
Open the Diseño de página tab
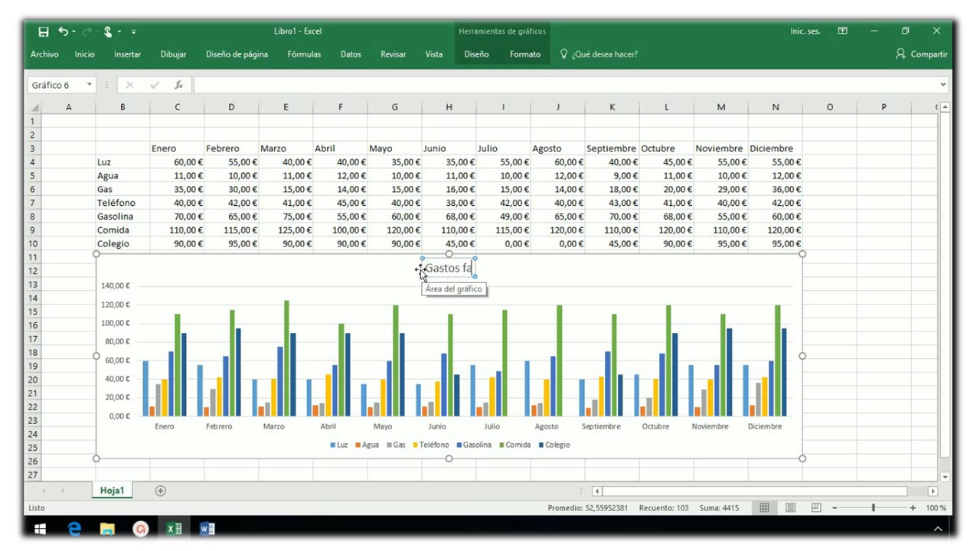coord(237,54)
